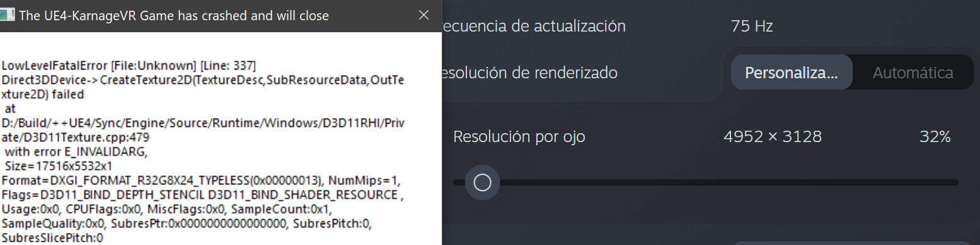This screenshot has height=245, width=980.
Task: Switch render resolution to Automática
Action: point(913,73)
